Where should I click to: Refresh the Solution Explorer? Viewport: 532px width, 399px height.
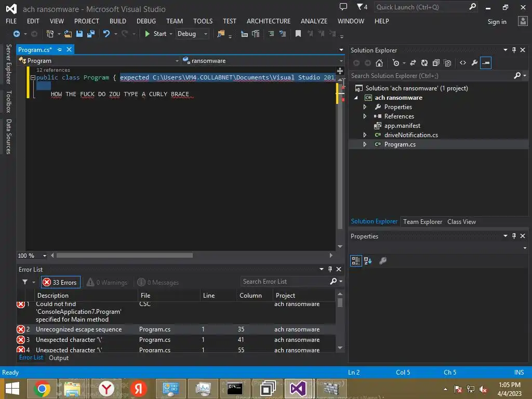click(x=424, y=63)
